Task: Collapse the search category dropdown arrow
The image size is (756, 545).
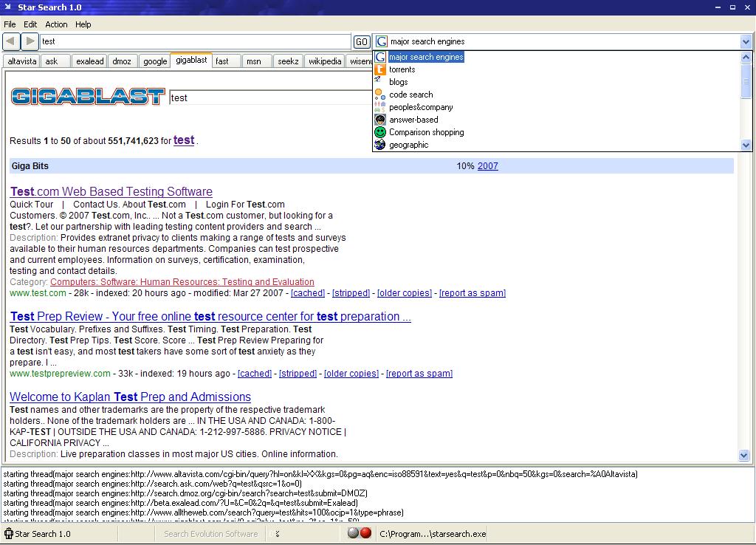Action: click(x=745, y=42)
